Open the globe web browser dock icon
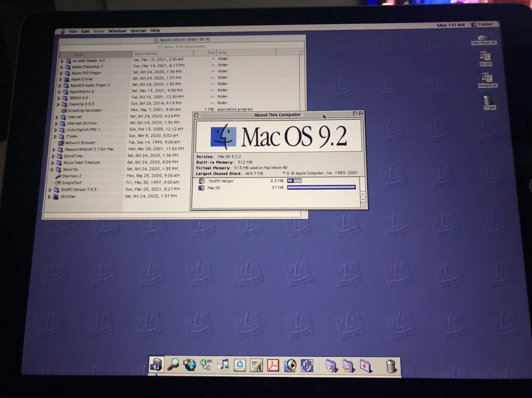This screenshot has height=398, width=532. (190, 365)
